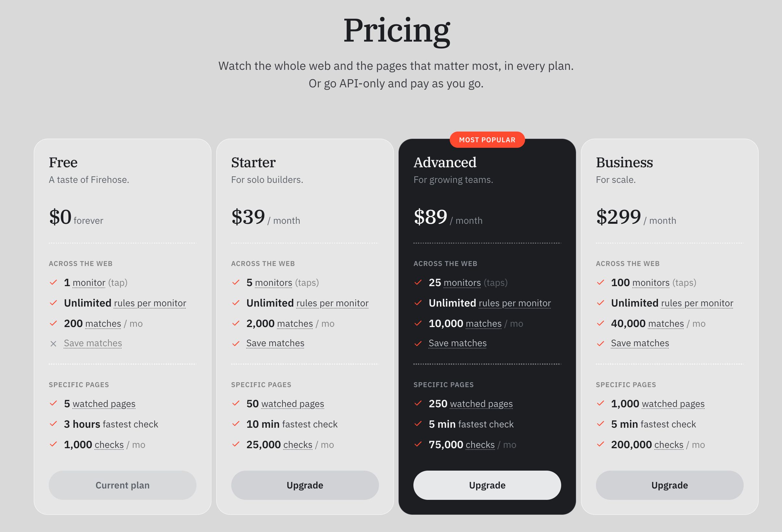782x532 pixels.
Task: Click the checkmark beside Starter Save matches
Action: (236, 343)
